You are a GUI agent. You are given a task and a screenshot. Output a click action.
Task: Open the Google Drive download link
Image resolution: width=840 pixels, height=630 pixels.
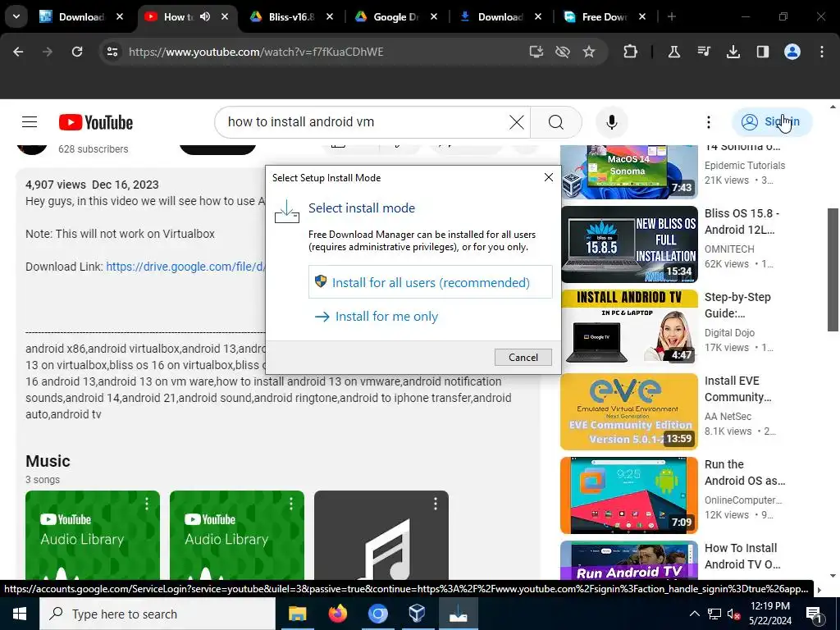185,267
